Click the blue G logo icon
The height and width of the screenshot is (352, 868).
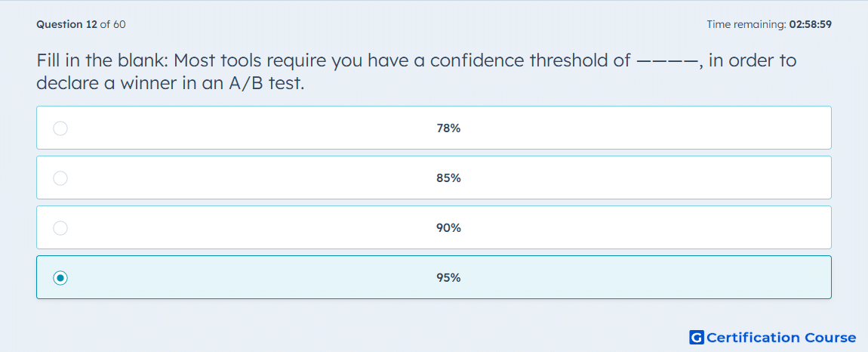tap(697, 337)
